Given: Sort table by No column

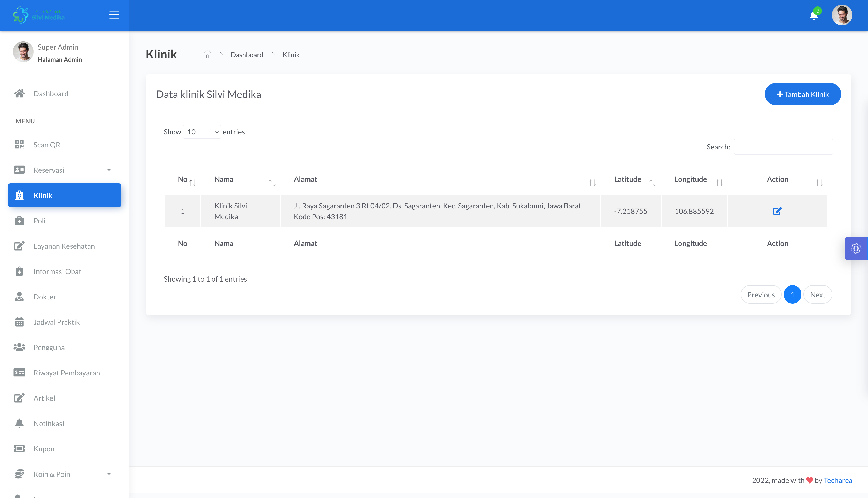Looking at the screenshot, I should pyautogui.click(x=182, y=179).
